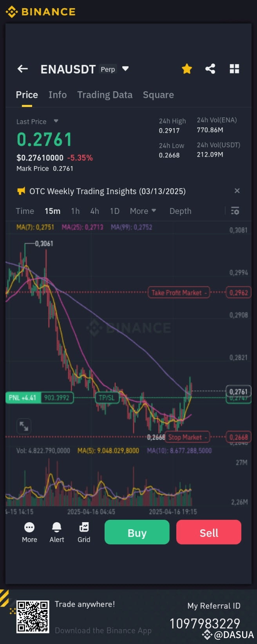
Task: Click the 24h Low value 0.2668
Action: pyautogui.click(x=169, y=155)
